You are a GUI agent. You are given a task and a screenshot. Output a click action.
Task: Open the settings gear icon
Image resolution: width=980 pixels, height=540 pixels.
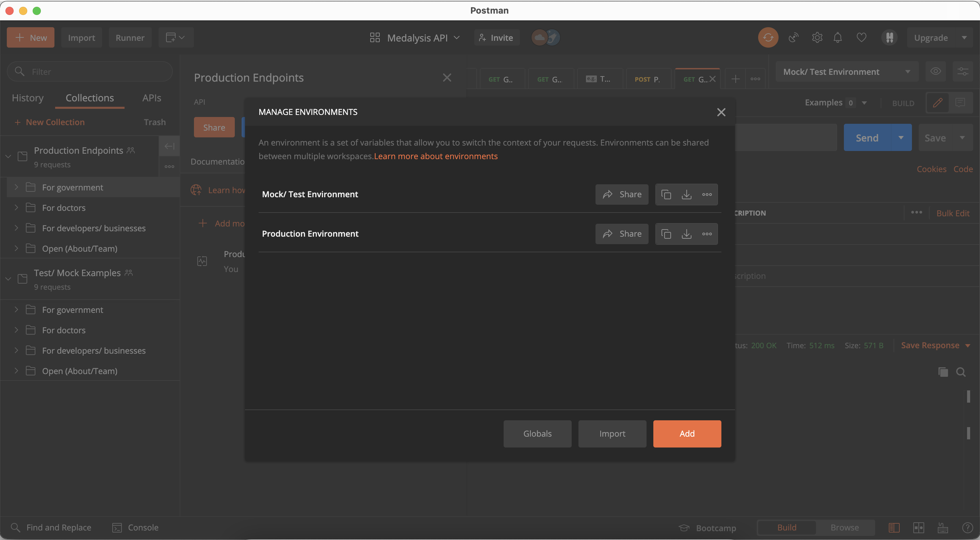(x=817, y=38)
